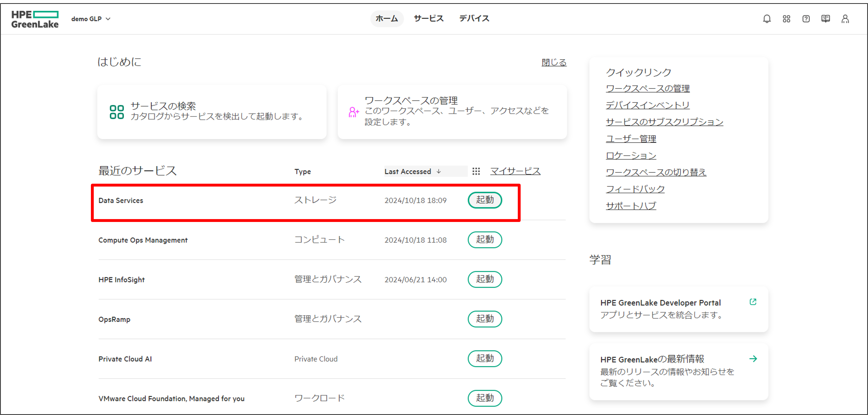Launch Data Services with 起動 button
Image resolution: width=868 pixels, height=415 pixels.
[x=485, y=200]
